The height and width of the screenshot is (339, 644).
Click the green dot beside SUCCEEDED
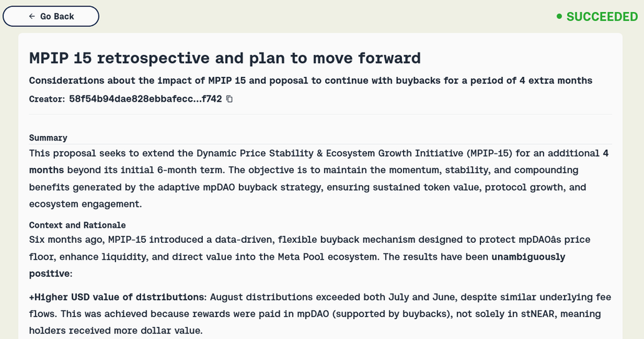click(559, 16)
